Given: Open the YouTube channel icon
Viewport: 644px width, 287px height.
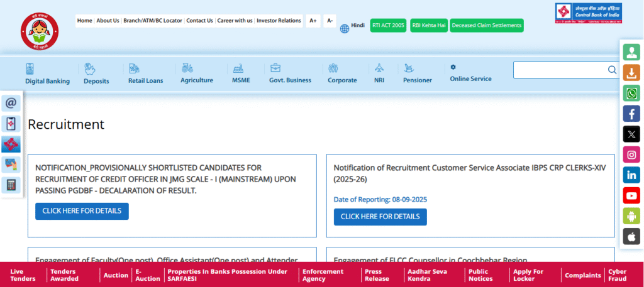Looking at the screenshot, I should [x=631, y=196].
